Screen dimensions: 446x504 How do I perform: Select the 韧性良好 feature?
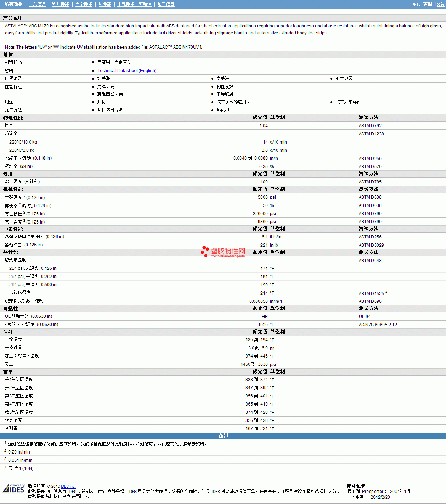pyautogui.click(x=225, y=87)
